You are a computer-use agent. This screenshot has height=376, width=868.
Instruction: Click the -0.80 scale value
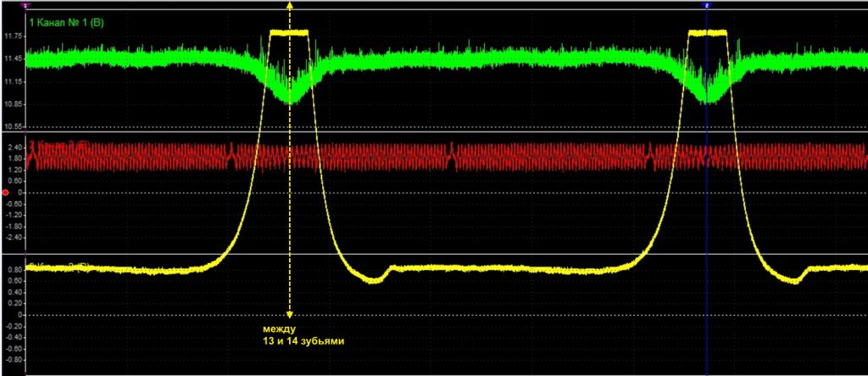click(15, 360)
